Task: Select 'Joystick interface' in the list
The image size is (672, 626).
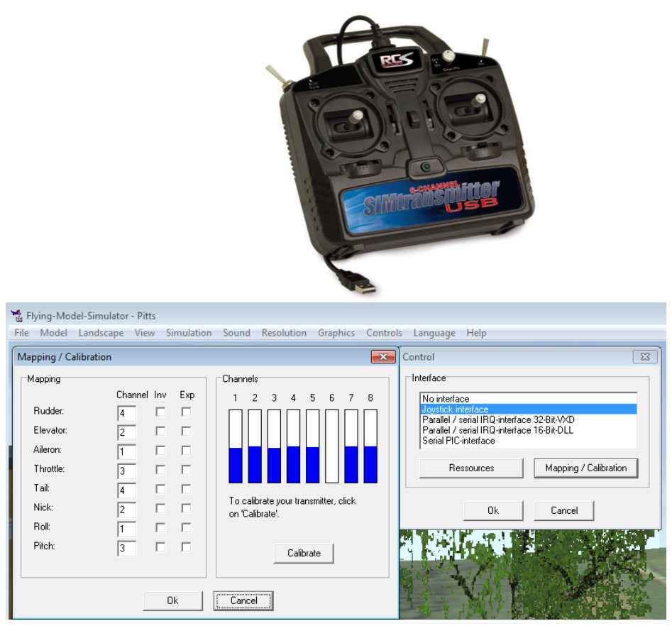Action: click(x=528, y=409)
